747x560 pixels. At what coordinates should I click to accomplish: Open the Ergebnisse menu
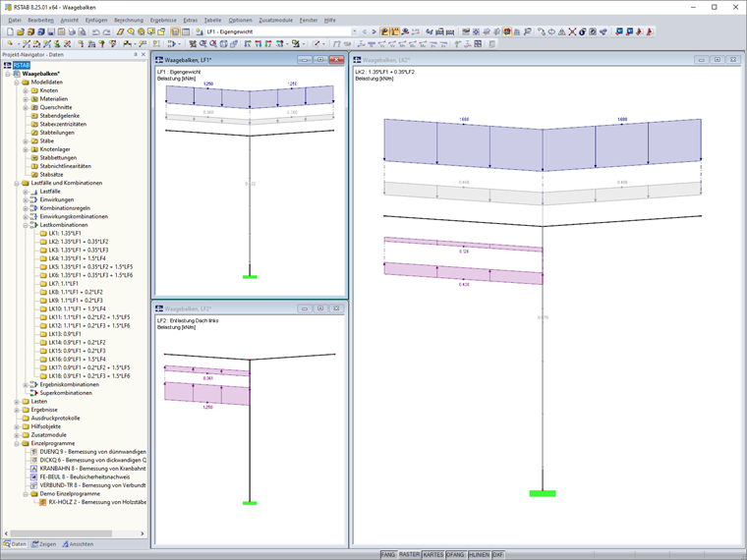click(x=163, y=20)
